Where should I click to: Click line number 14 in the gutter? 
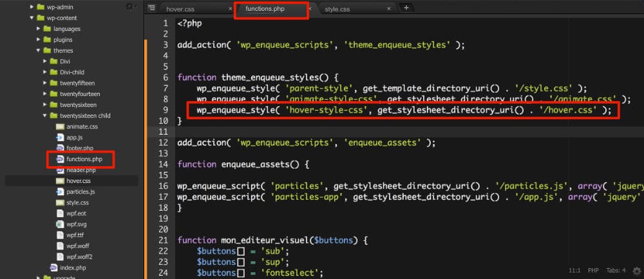tap(163, 164)
